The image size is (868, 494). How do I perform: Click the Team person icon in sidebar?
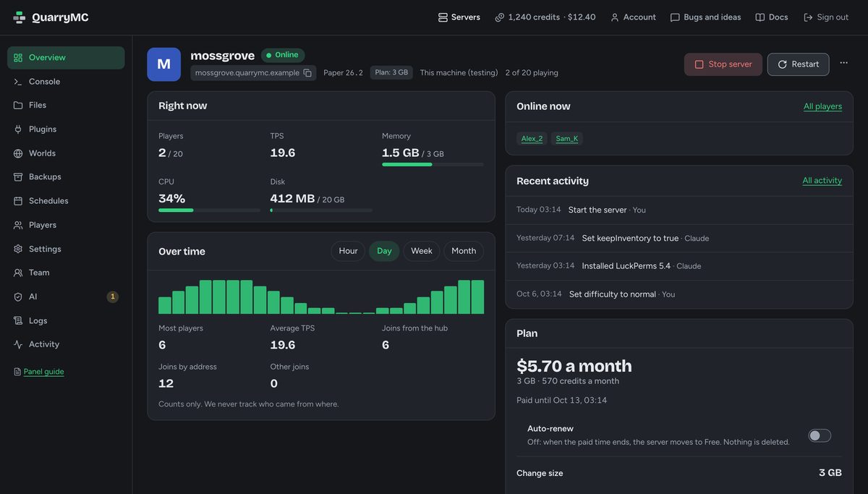tap(18, 273)
